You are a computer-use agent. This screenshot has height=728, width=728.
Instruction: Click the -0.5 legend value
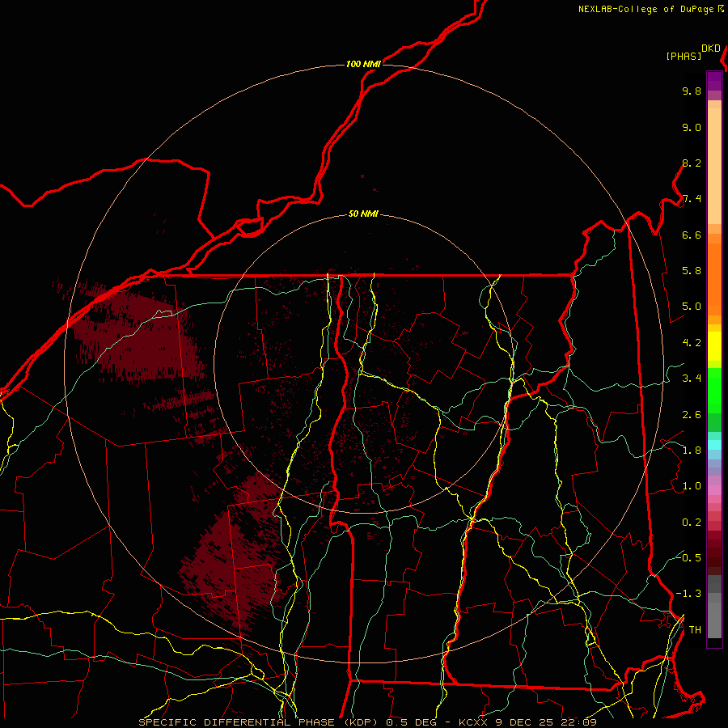pyautogui.click(x=689, y=558)
